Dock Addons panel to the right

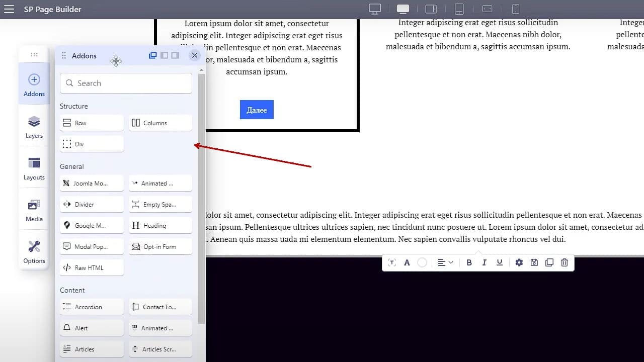point(175,55)
